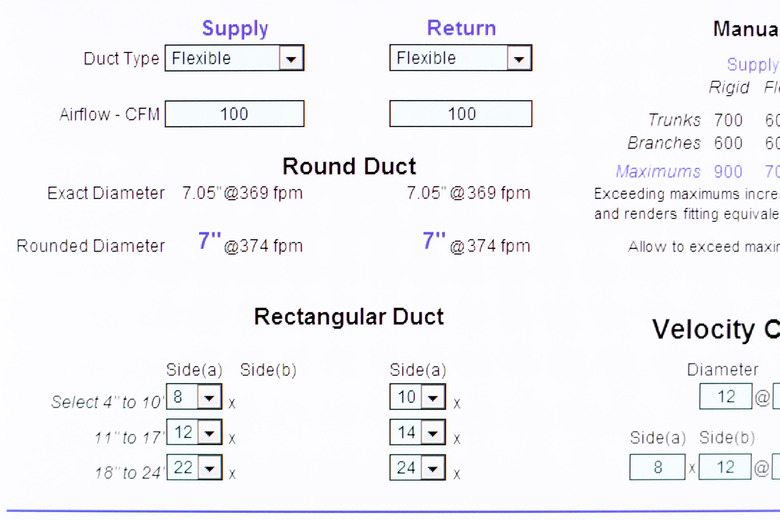780x520 pixels.
Task: Click the Supply Airflow CFM input field
Action: [234, 114]
